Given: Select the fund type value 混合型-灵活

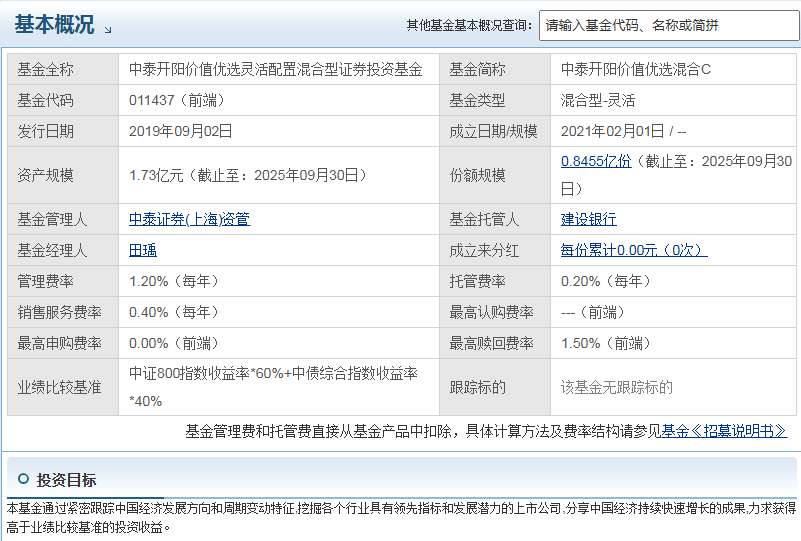Looking at the screenshot, I should click(598, 100).
